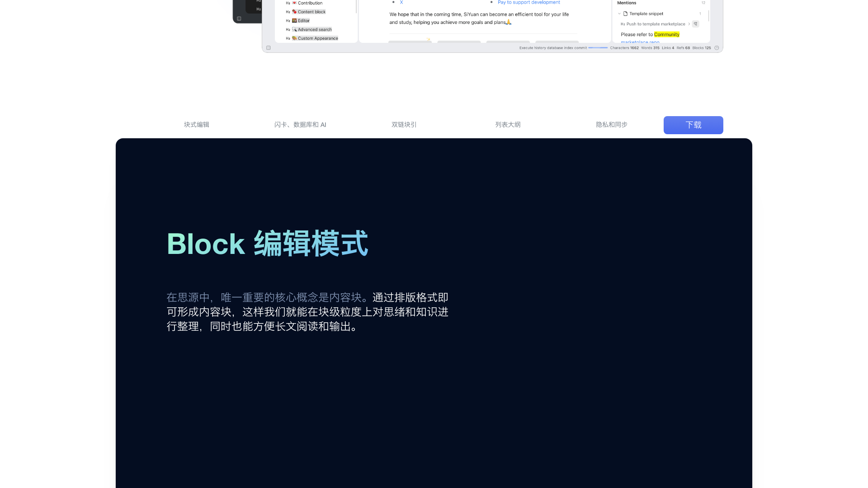Select the 列表大纲 tab
Viewport: 868px width, 488px height.
click(x=508, y=125)
